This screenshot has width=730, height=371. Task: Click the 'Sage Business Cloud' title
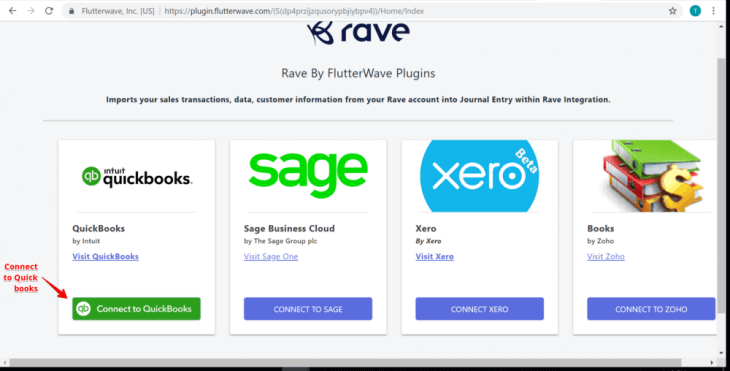[289, 229]
